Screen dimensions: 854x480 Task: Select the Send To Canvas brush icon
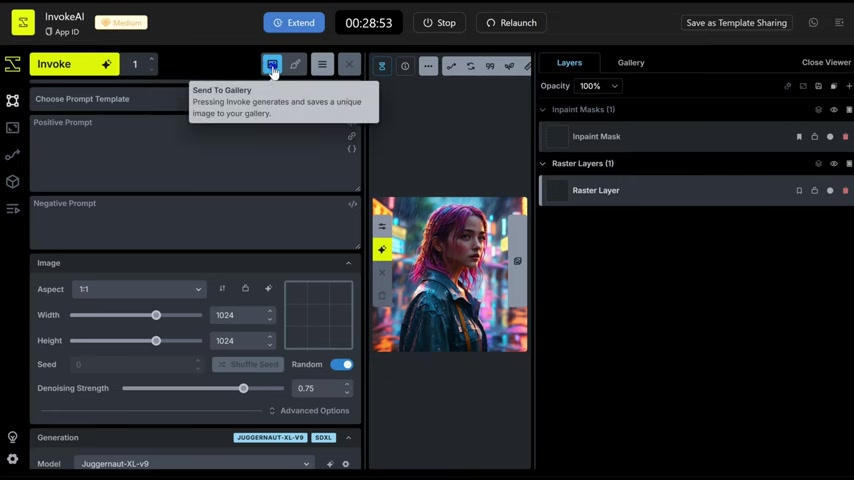(295, 64)
